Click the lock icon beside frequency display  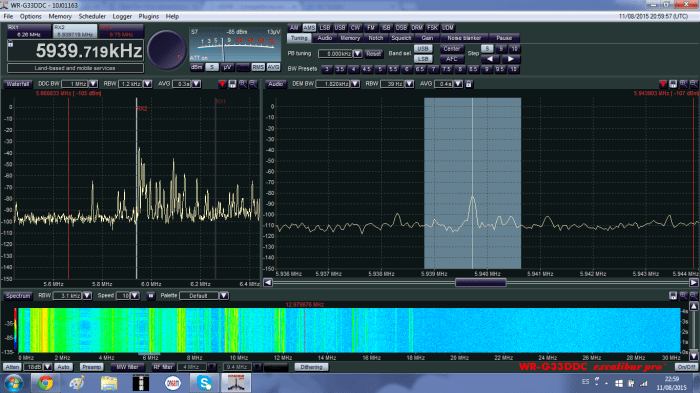tap(10, 44)
